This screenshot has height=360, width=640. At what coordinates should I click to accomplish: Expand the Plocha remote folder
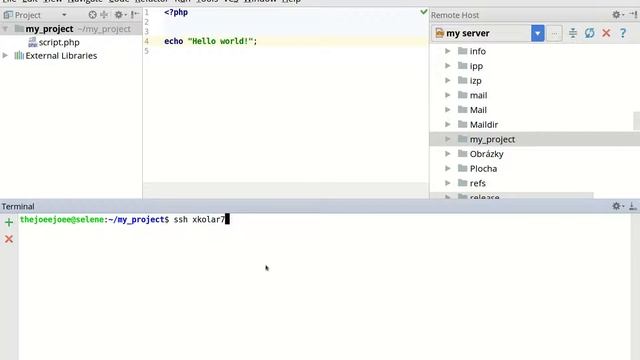(448, 169)
